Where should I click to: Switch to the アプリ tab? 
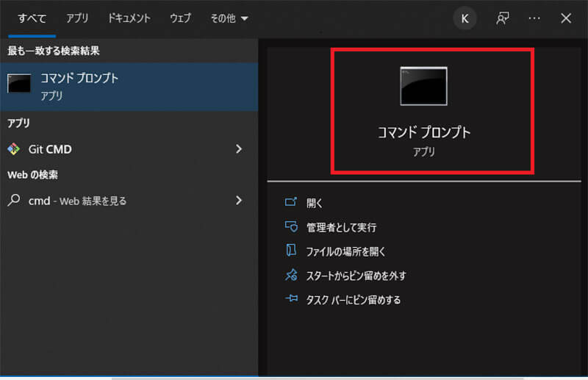[x=77, y=18]
